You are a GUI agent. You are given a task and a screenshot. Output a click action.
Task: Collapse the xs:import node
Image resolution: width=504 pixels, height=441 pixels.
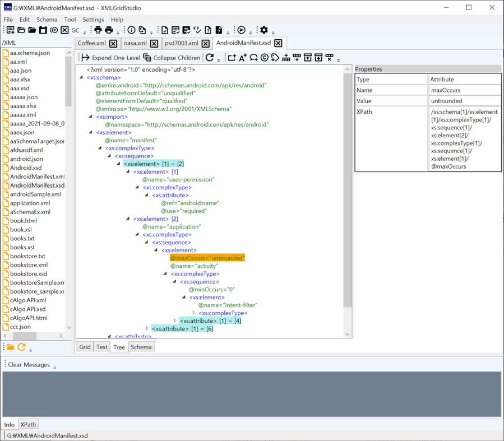tap(91, 117)
